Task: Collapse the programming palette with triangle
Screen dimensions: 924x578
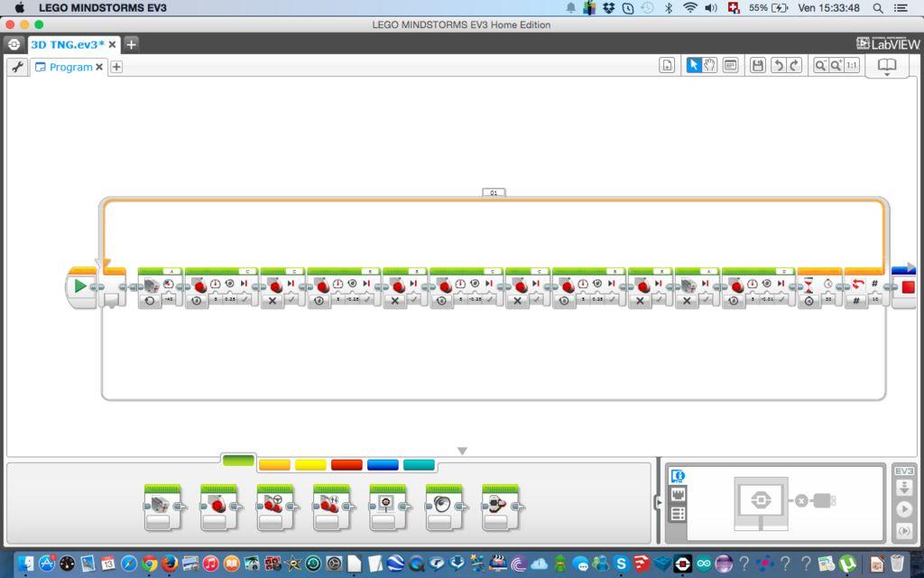Action: pyautogui.click(x=463, y=452)
